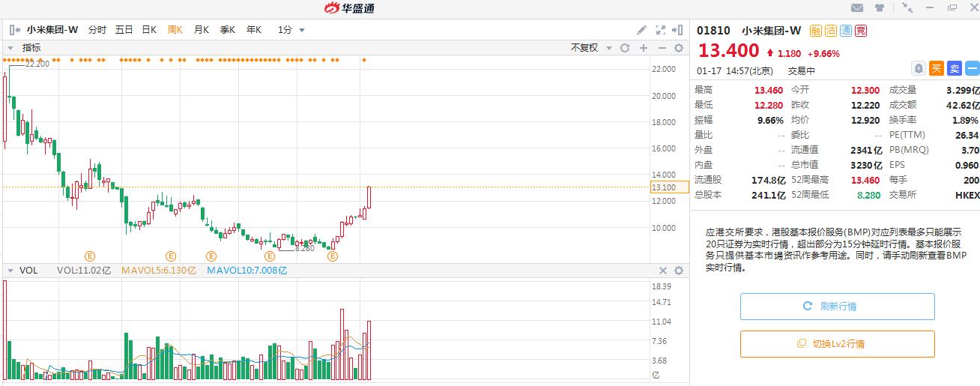Click the 最高 13.460 value
The width and height of the screenshot is (980, 386).
[x=768, y=90]
